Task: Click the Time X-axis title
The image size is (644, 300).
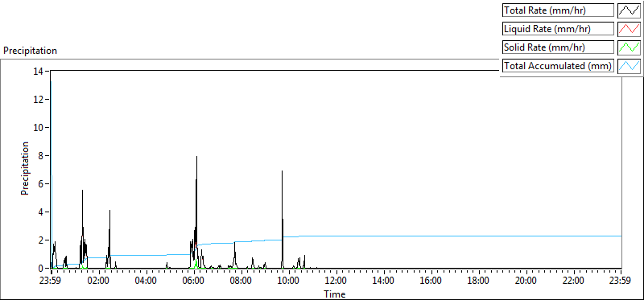Action: [334, 294]
